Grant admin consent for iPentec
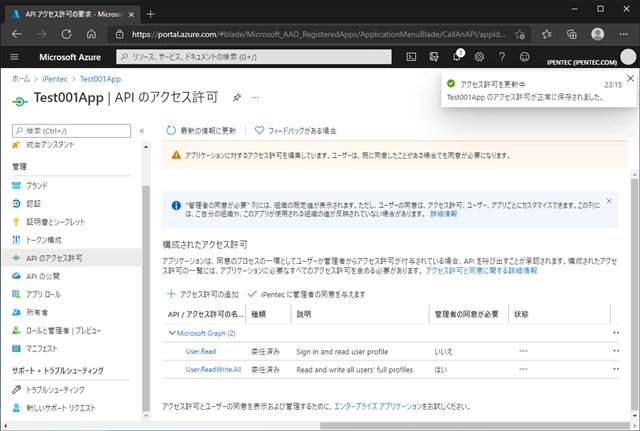 307,294
